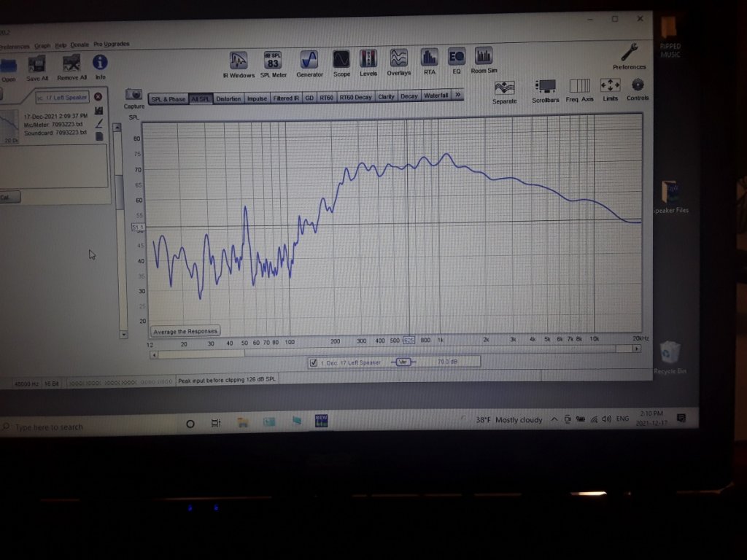
Task: Capture the graph with the camera icon
Action: 133,94
